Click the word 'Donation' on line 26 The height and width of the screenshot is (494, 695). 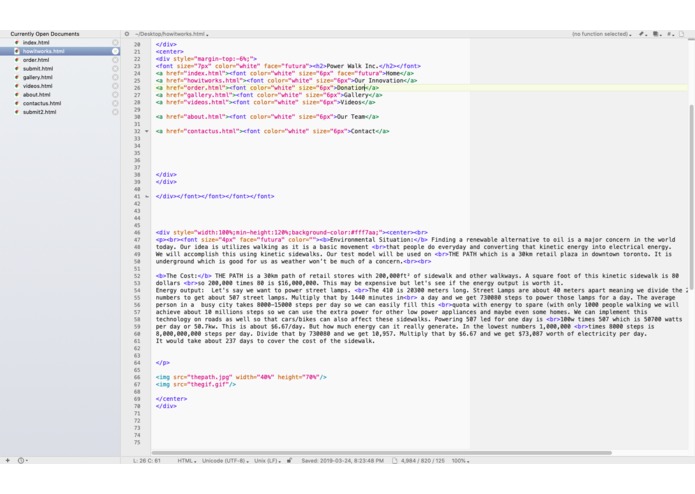350,88
